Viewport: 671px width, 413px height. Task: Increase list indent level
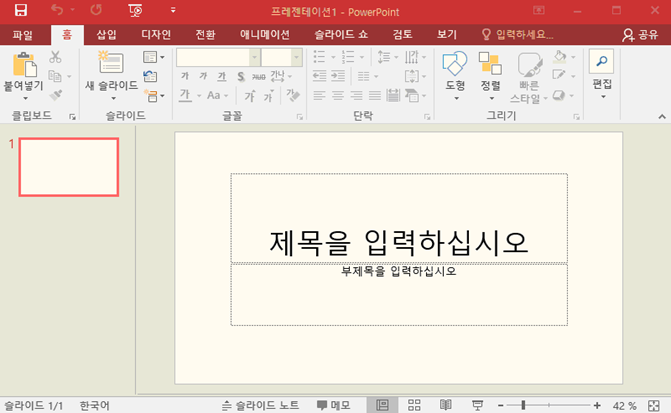[x=338, y=76]
